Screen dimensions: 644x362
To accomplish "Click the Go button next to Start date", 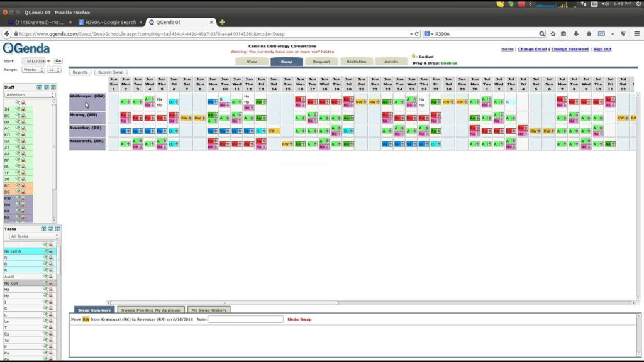I will pos(58,61).
